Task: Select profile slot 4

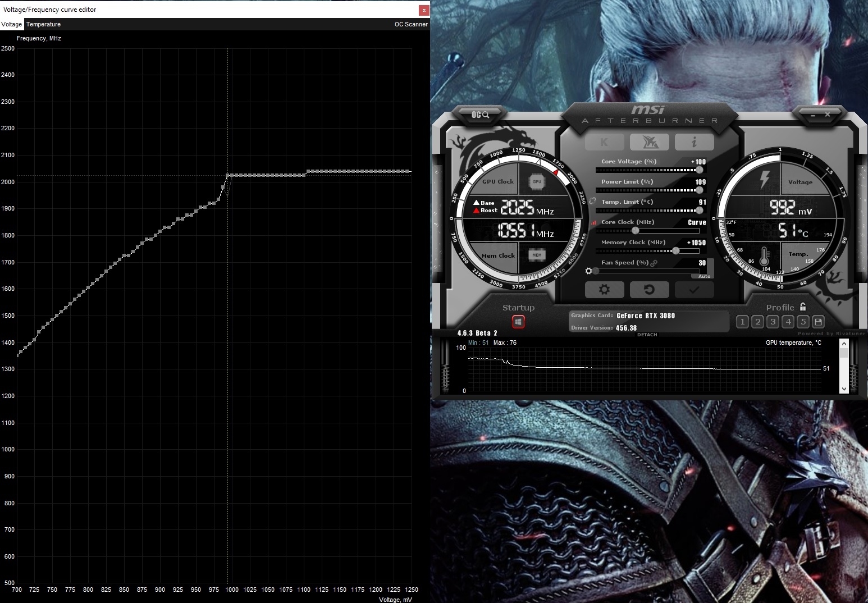Action: point(788,322)
